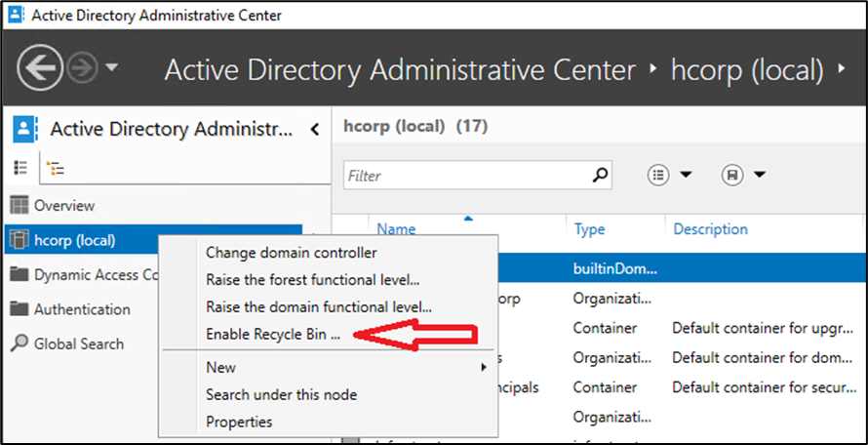Switch to tree view in navigation pane
Image resolution: width=868 pixels, height=445 pixels.
56,168
